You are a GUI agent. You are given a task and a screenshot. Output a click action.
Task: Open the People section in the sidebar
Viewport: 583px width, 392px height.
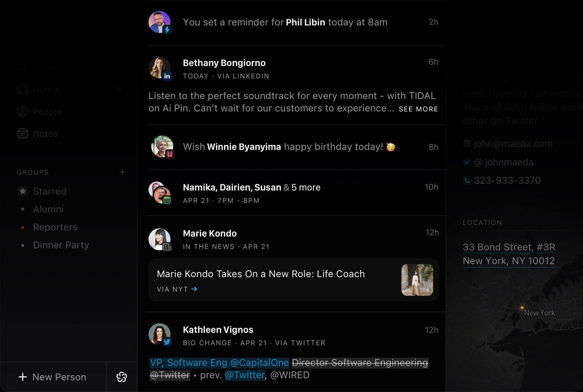pyautogui.click(x=47, y=111)
